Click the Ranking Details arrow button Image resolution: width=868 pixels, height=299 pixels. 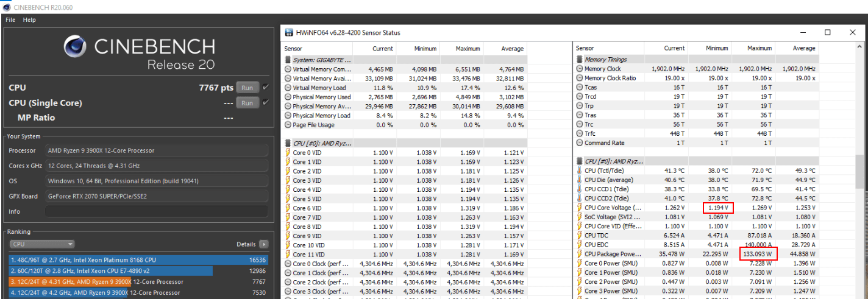coord(263,244)
